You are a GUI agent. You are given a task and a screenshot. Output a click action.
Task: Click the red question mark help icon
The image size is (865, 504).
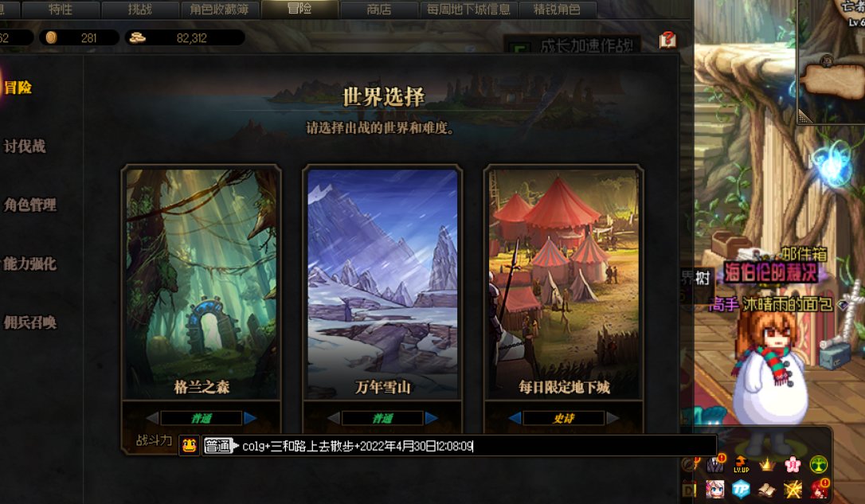click(667, 40)
